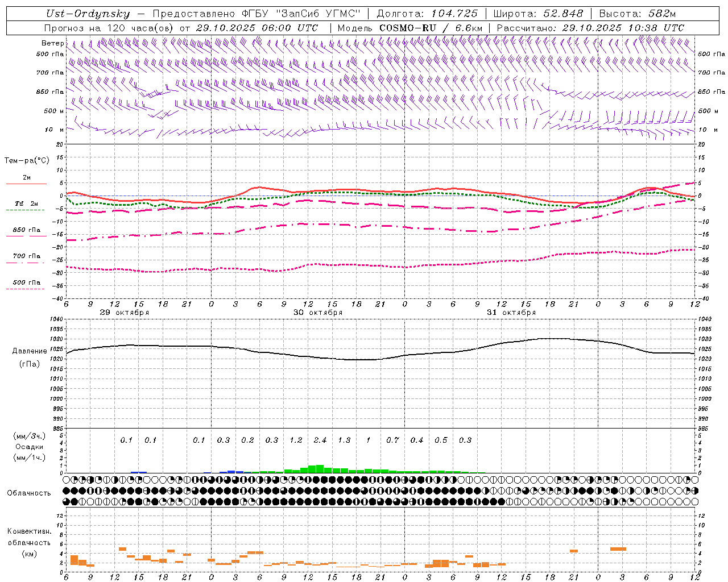The image size is (728, 582).
Task: Click the 1.3 precipitation amount value
Action: (344, 440)
